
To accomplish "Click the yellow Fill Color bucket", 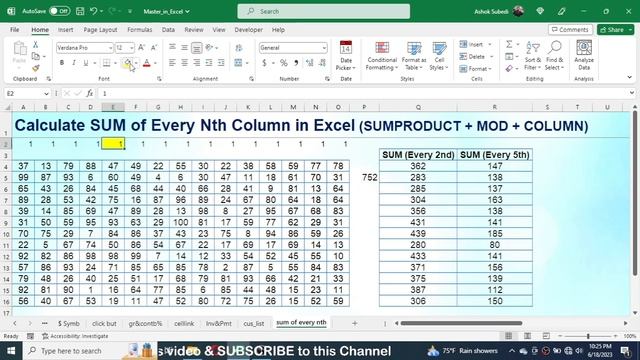I will pos(128,63).
